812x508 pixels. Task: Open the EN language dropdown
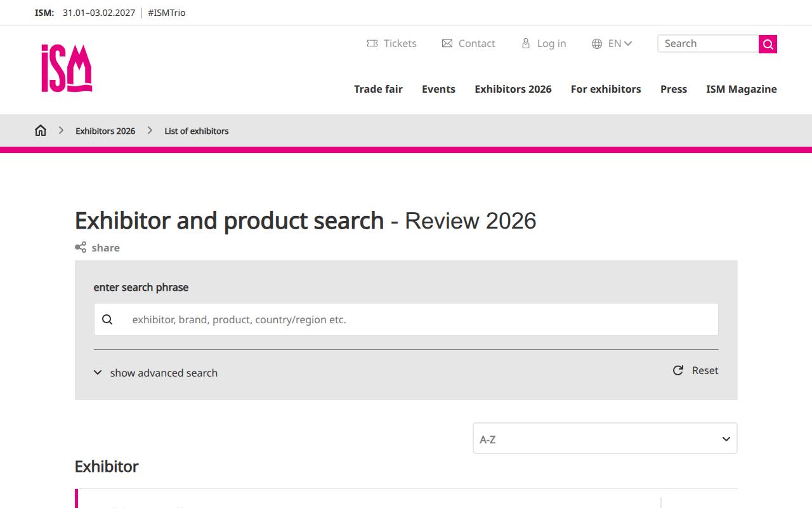[x=620, y=44]
